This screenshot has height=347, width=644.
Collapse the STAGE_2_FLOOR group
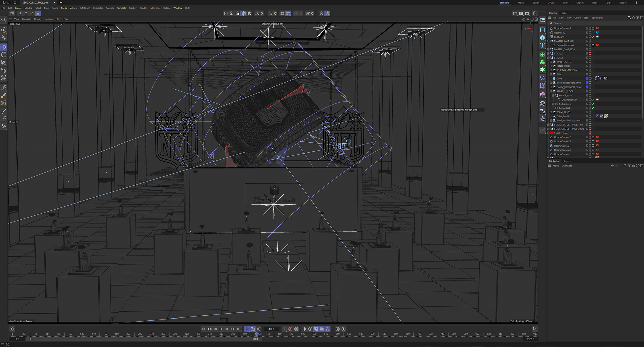coord(551,91)
